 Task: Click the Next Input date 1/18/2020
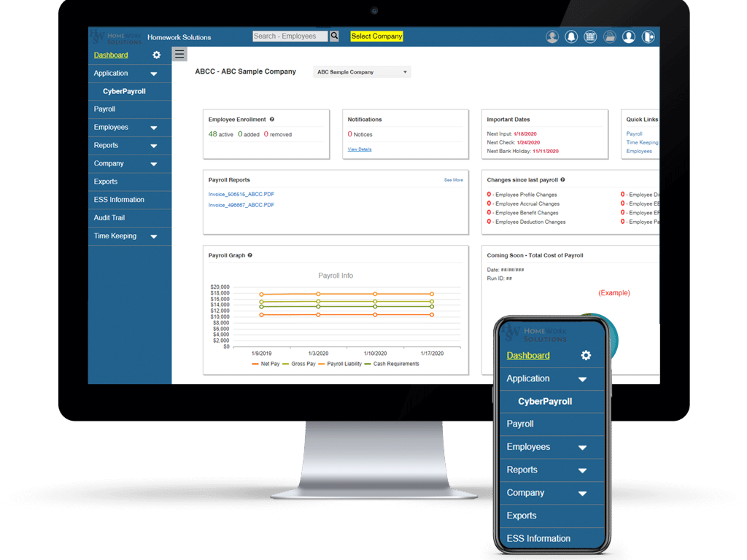tap(525, 134)
